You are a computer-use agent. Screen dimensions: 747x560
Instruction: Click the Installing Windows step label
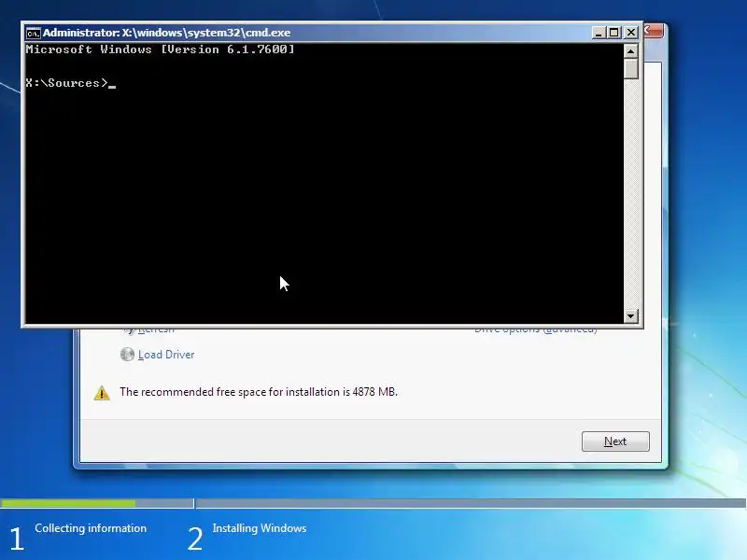tap(260, 528)
